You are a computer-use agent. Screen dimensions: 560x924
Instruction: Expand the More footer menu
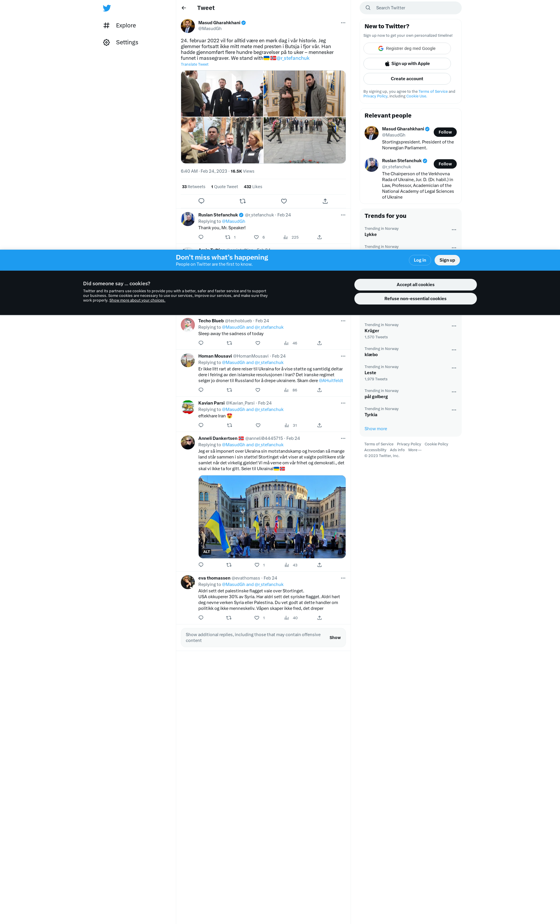415,450
